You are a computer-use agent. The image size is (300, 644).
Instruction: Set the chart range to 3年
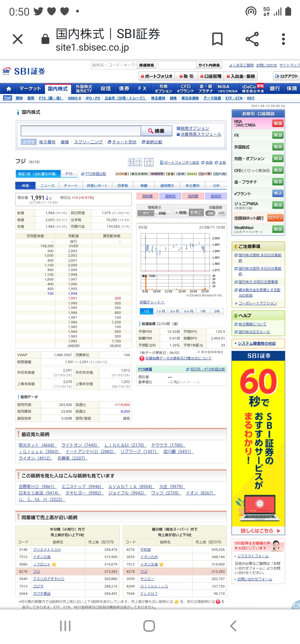pos(217,311)
